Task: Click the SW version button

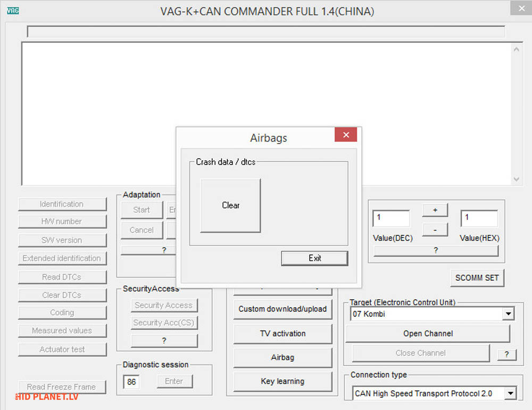Action: pos(62,240)
